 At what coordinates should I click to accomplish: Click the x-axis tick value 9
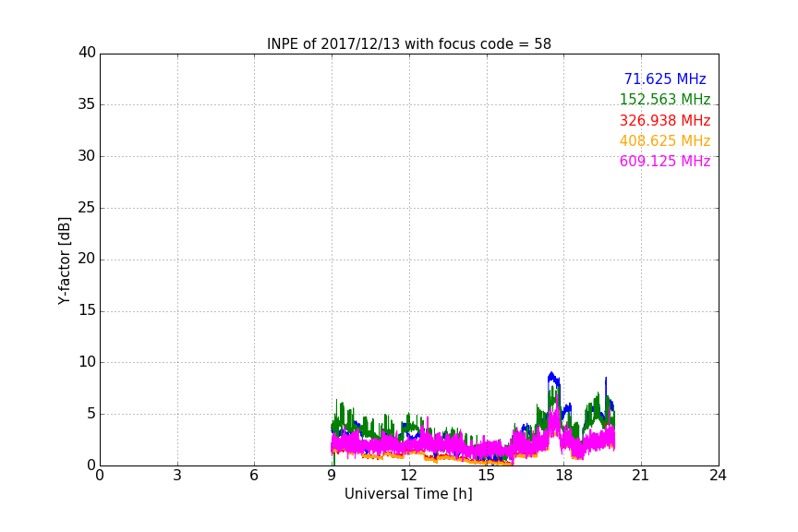coord(332,476)
